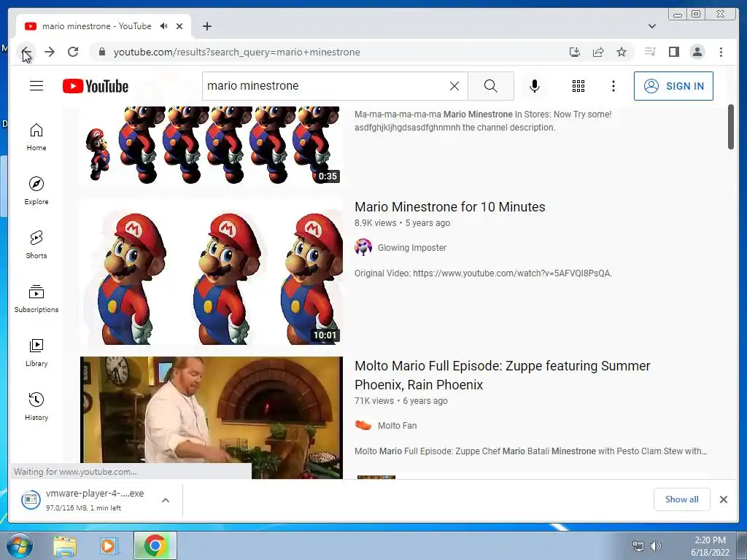Toggle the Chrome side panel
Viewport: 747px width, 560px height.
(673, 52)
